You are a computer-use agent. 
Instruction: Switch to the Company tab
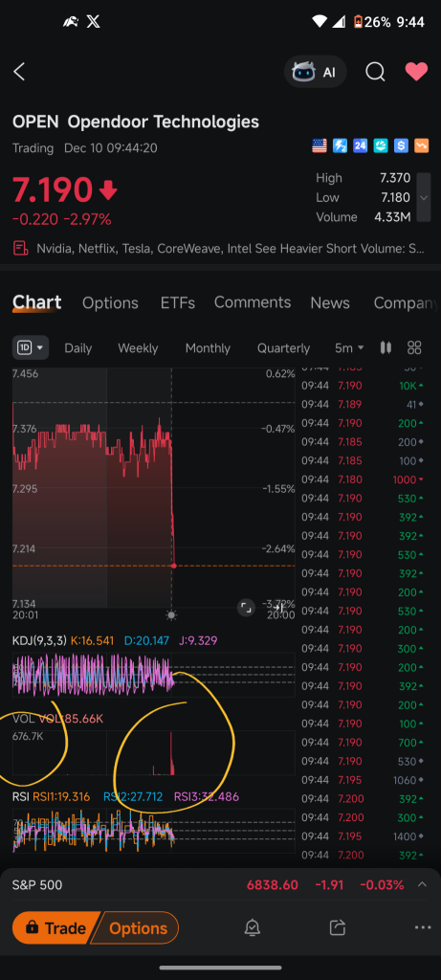point(406,303)
